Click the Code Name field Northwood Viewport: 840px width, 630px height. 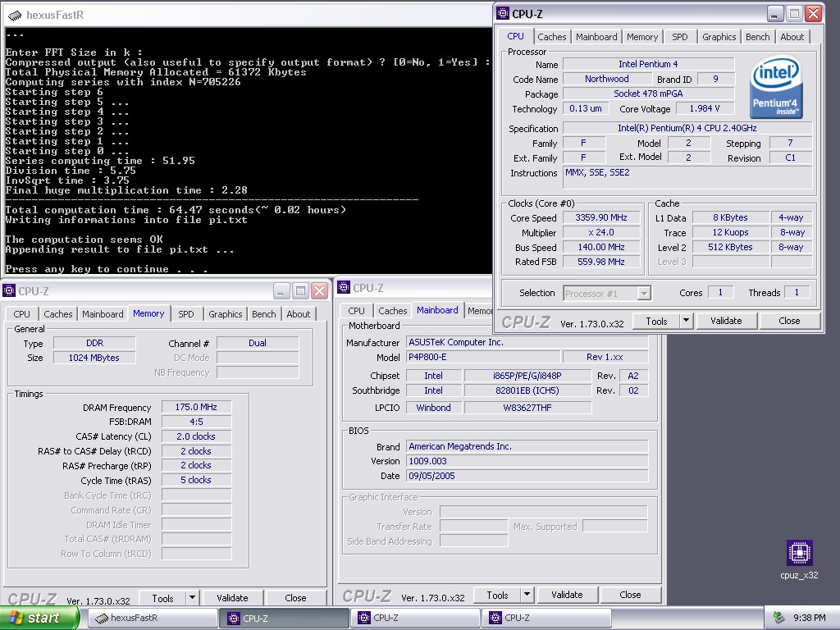pos(606,79)
